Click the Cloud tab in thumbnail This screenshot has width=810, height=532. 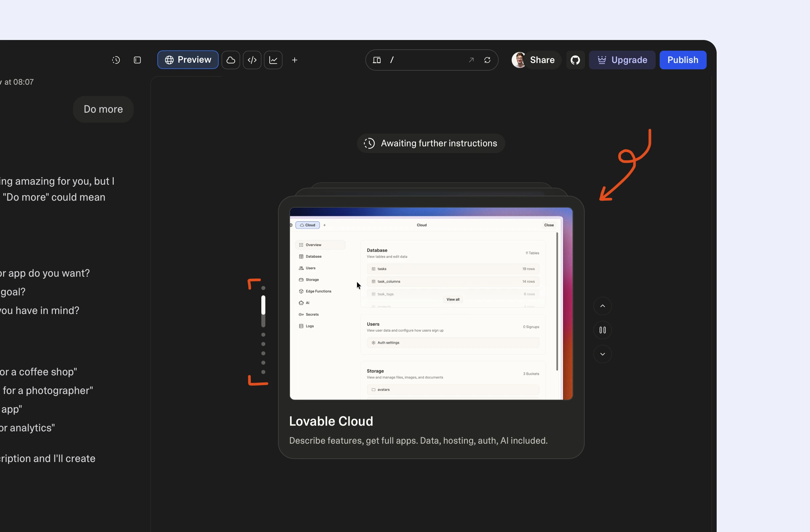point(308,225)
